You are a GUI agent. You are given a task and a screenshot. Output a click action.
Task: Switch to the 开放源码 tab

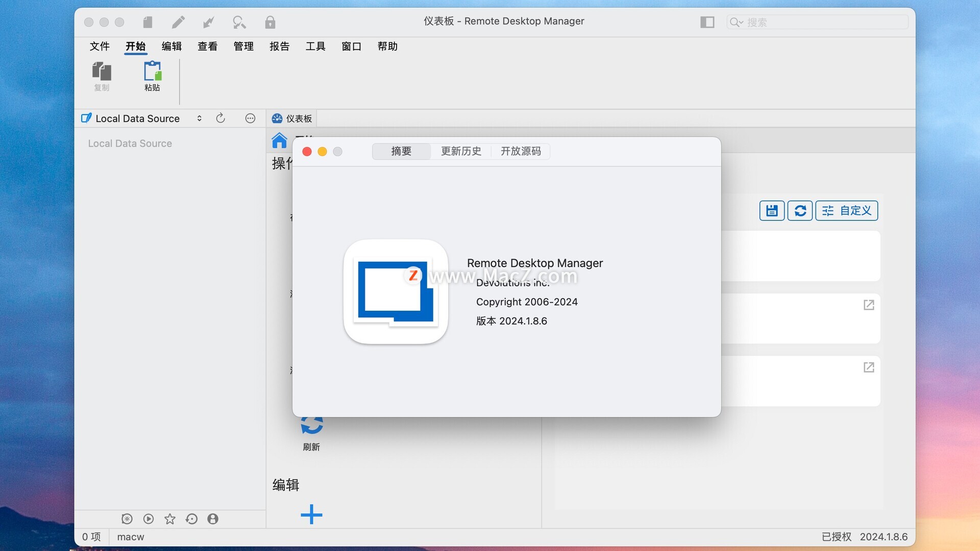tap(521, 152)
